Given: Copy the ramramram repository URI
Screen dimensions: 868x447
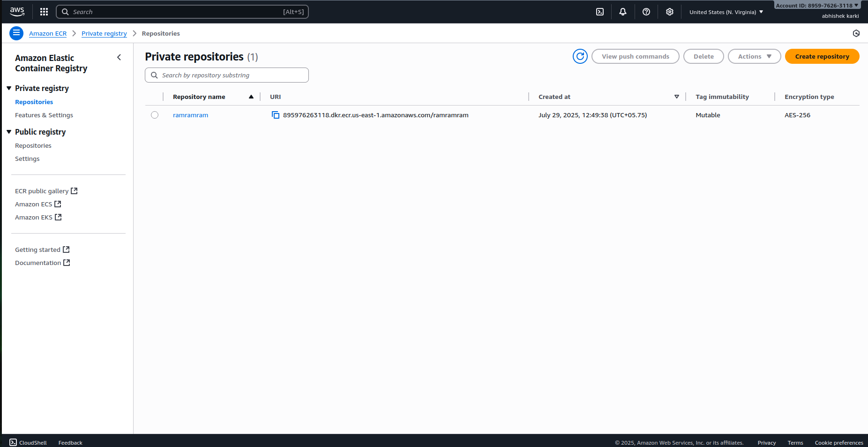Looking at the screenshot, I should coord(276,115).
